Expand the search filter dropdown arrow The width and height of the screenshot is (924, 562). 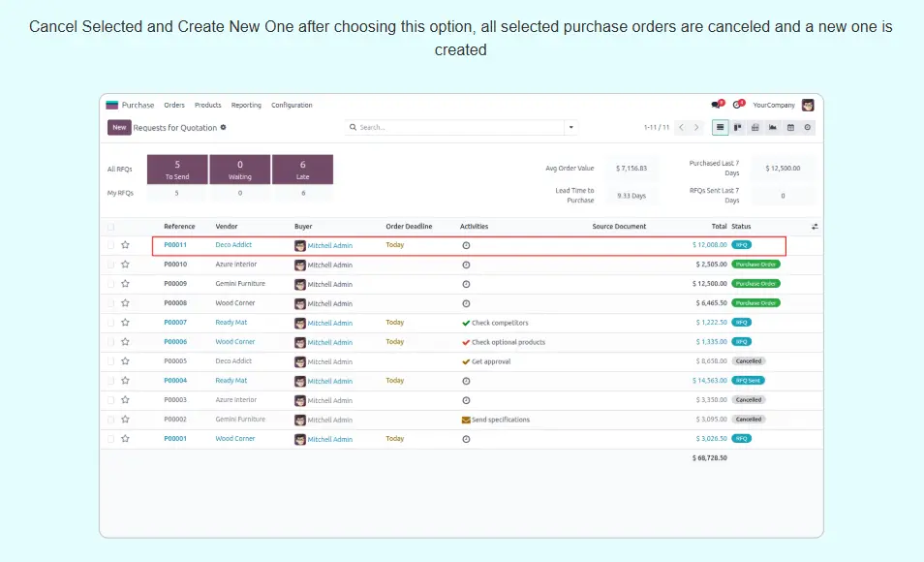pyautogui.click(x=570, y=127)
